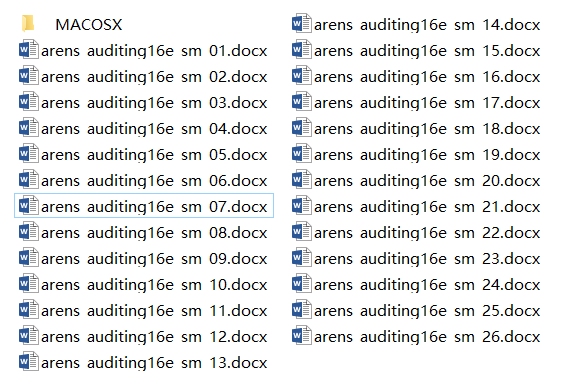
Task: Select file name arens auditing16e sm 05.docx
Action: pos(154,155)
